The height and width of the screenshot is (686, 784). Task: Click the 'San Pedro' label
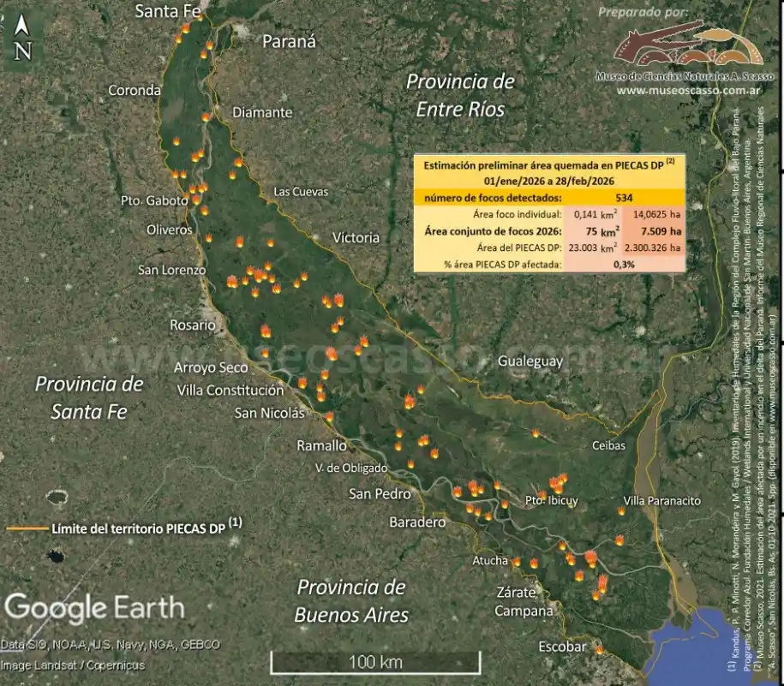point(380,494)
